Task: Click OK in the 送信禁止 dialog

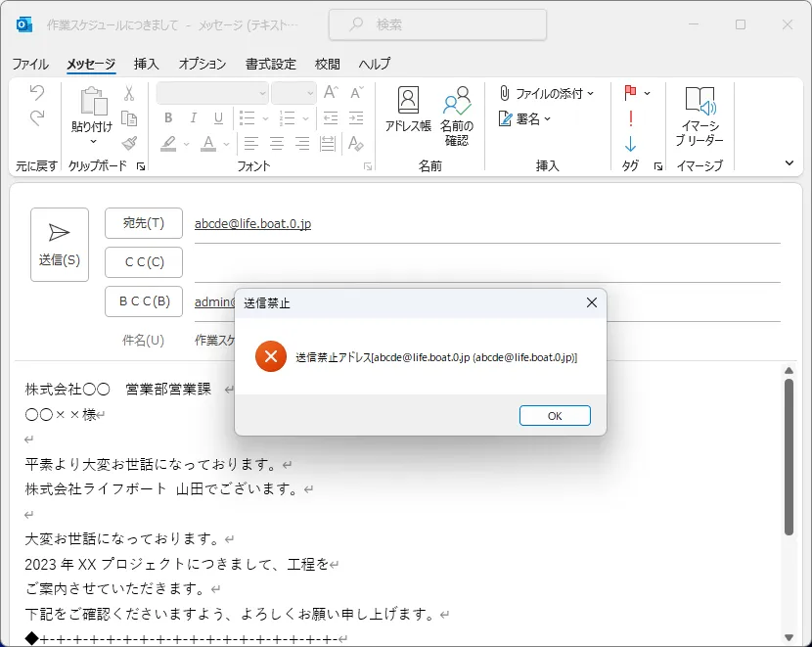Action: pos(555,415)
